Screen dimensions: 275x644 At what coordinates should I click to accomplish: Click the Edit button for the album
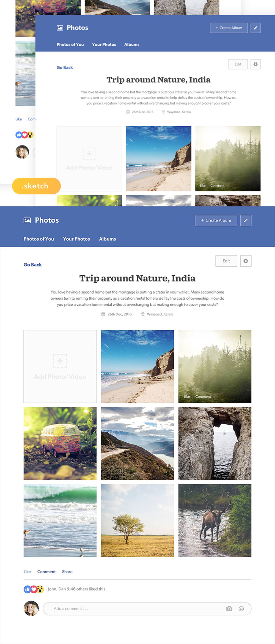(226, 261)
